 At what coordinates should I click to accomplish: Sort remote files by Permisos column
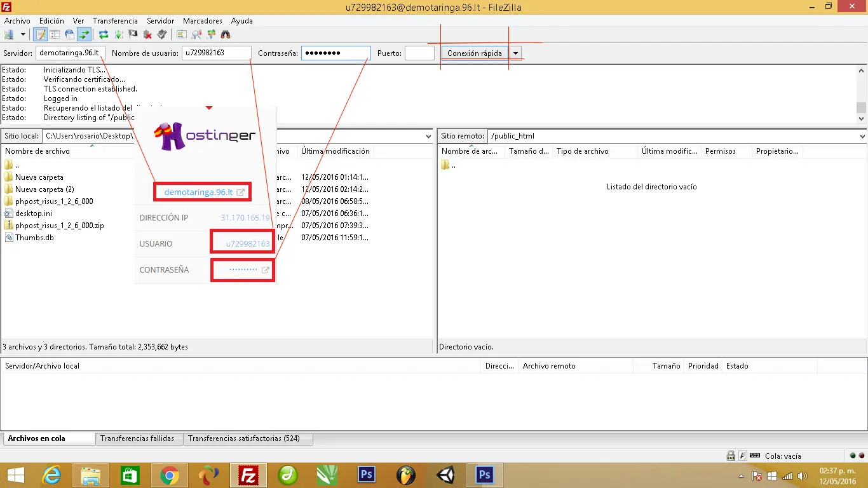point(726,151)
